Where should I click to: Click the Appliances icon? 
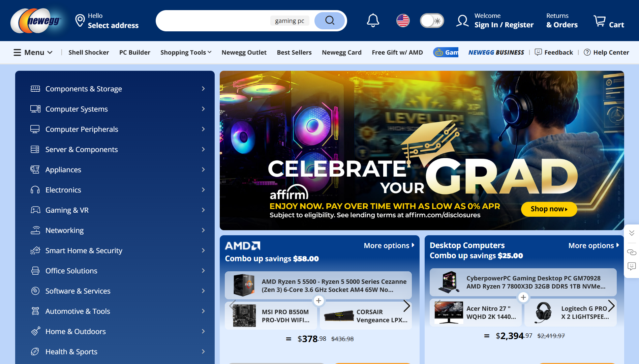[x=35, y=170]
